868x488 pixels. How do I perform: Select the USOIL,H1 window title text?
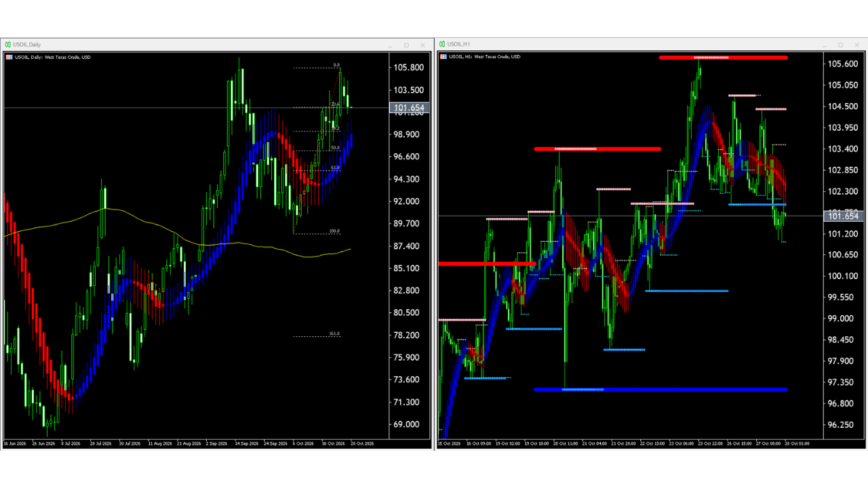pyautogui.click(x=459, y=45)
